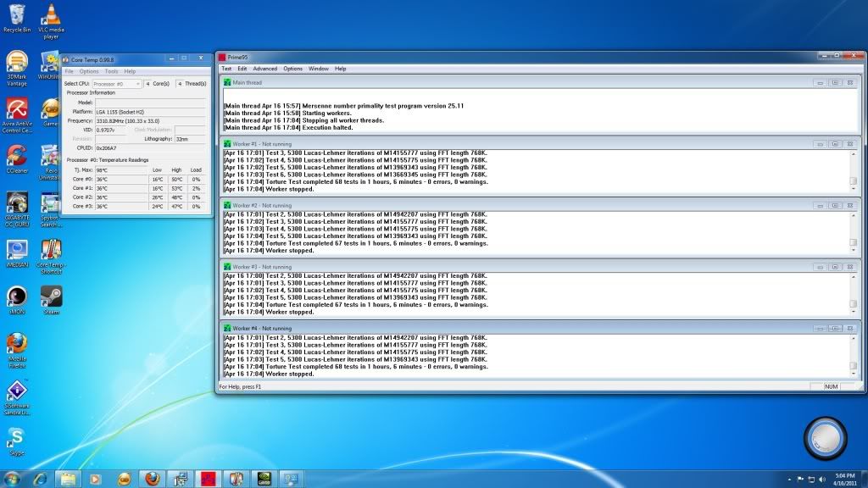Click the VID value 0.9707v field
The image size is (868, 488).
tap(110, 130)
